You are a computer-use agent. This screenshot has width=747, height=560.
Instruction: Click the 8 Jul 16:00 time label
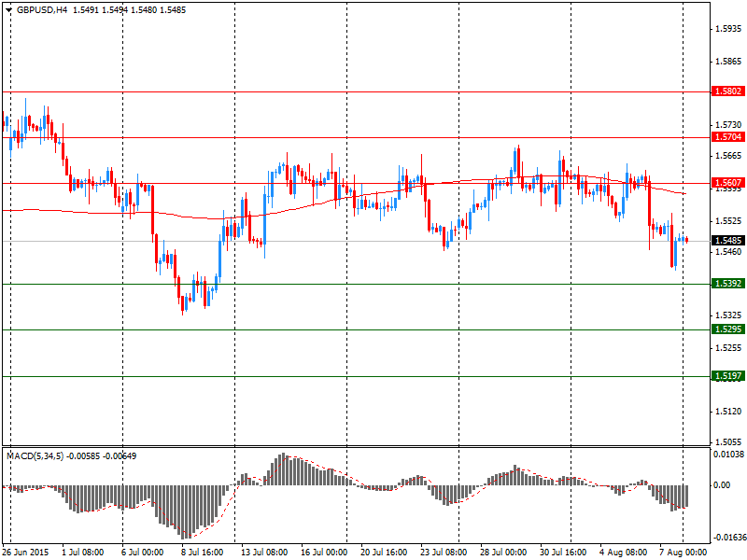tap(202, 553)
